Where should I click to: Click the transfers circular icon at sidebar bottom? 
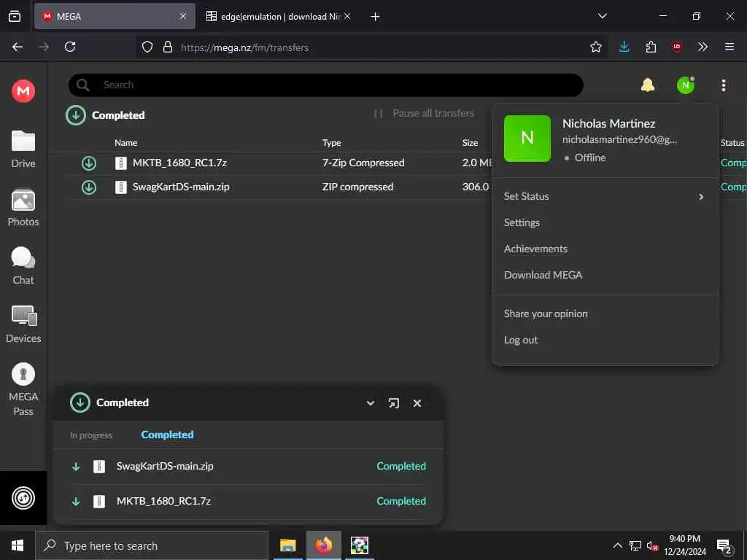tap(23, 498)
